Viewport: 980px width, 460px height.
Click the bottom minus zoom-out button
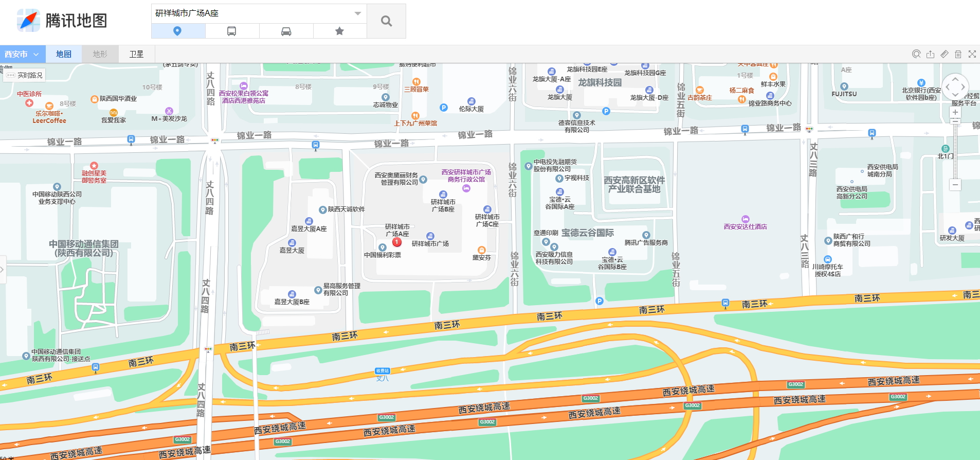click(955, 184)
